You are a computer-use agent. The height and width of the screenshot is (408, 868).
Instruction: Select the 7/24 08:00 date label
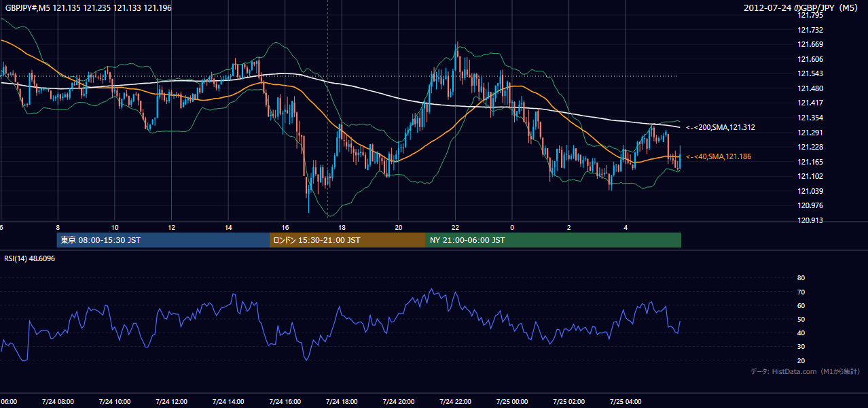tap(58, 401)
